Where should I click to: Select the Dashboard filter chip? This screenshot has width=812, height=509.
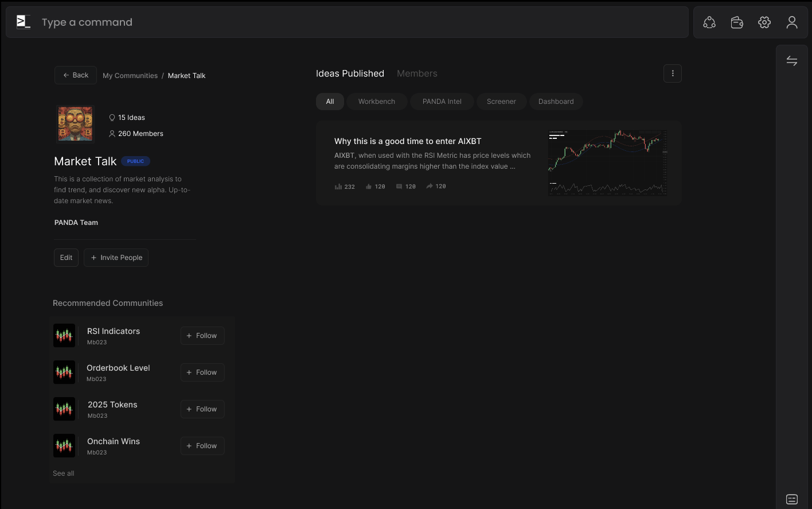556,102
